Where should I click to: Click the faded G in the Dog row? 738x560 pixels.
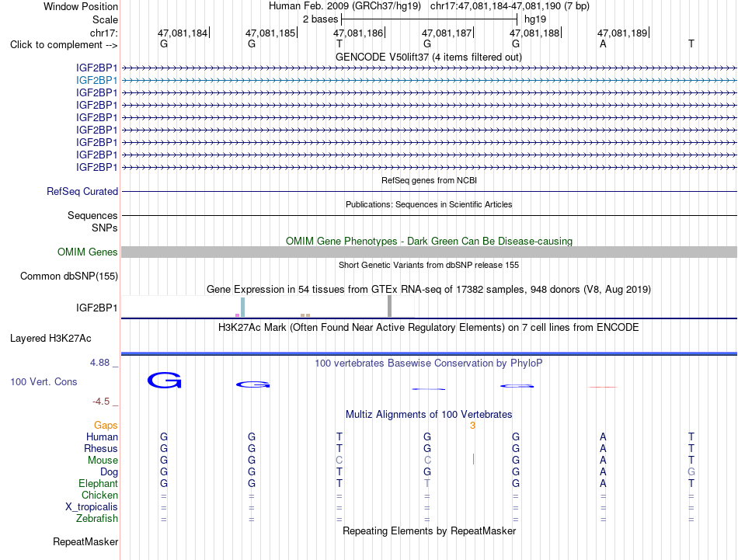pyautogui.click(x=691, y=471)
